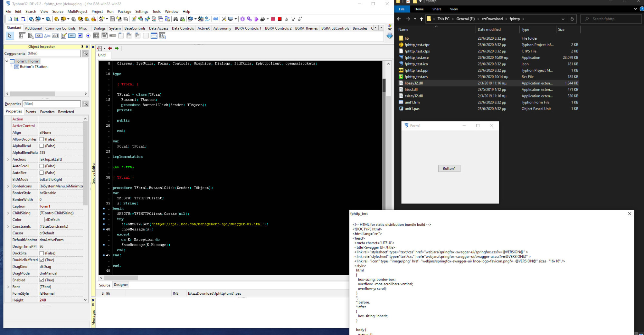Click zzzDownload in Explorer breadcrumb
The height and width of the screenshot is (335, 644).
[492, 19]
